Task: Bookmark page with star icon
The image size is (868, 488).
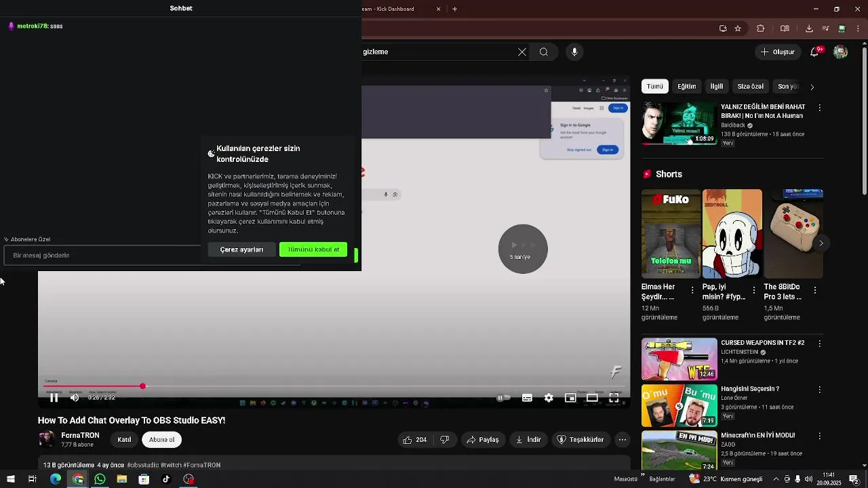Action: click(738, 28)
